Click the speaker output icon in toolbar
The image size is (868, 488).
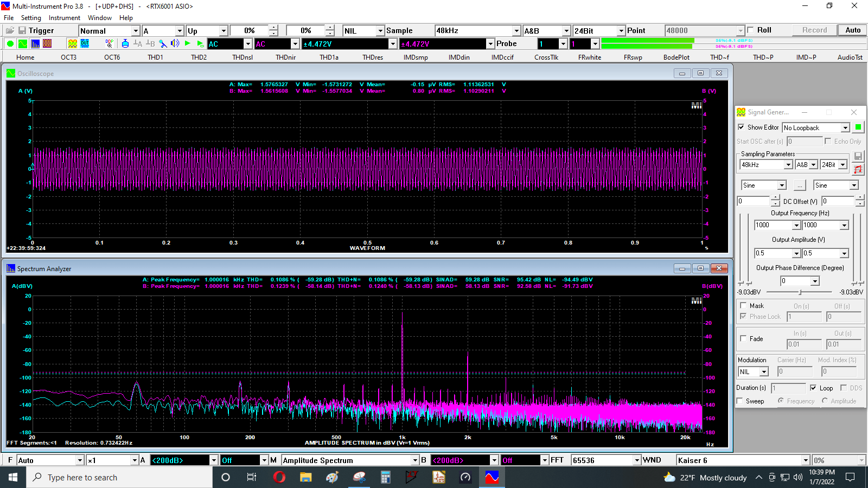175,43
